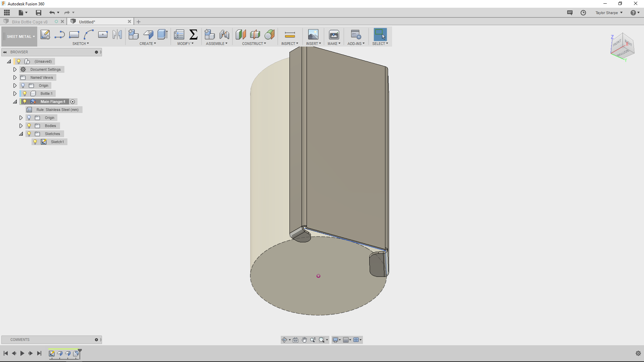Open the notifications comment icon
The width and height of the screenshot is (644, 362).
(x=570, y=13)
